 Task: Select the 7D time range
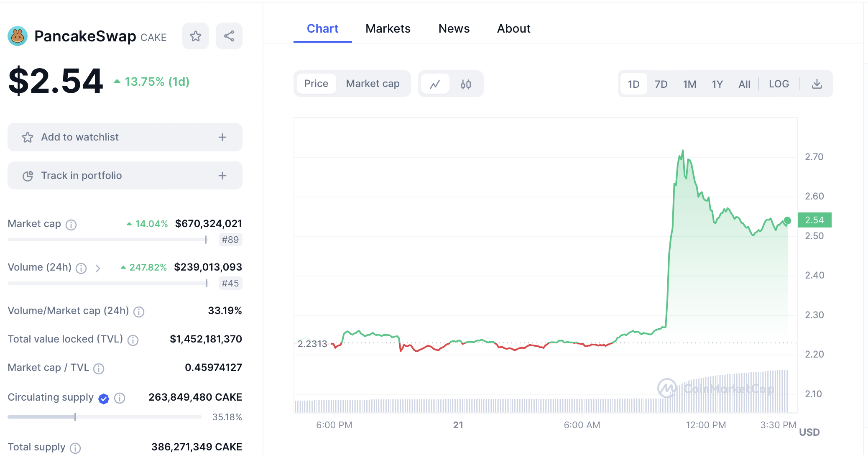tap(661, 84)
